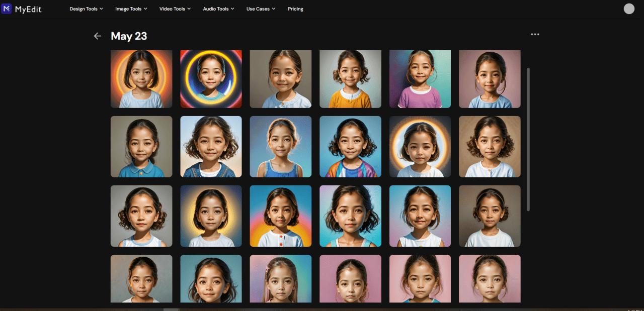Open the denim jacket portrait thumbnail

[x=211, y=146]
